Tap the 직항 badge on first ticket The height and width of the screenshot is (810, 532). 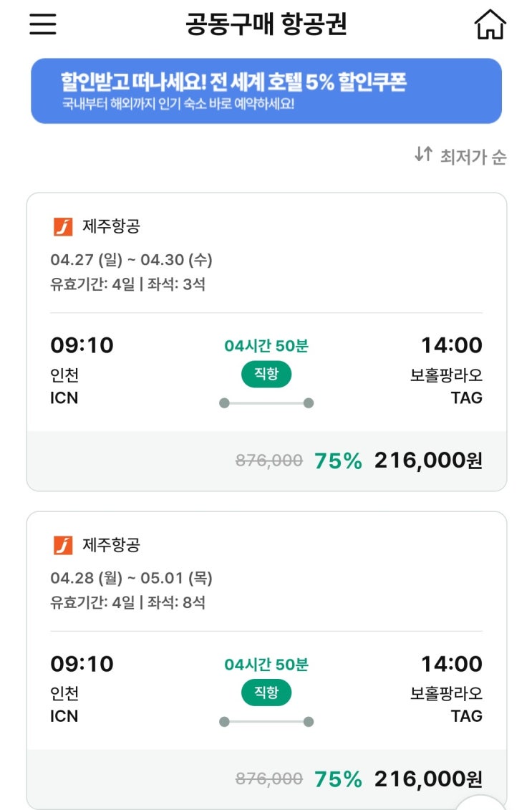[x=266, y=375]
